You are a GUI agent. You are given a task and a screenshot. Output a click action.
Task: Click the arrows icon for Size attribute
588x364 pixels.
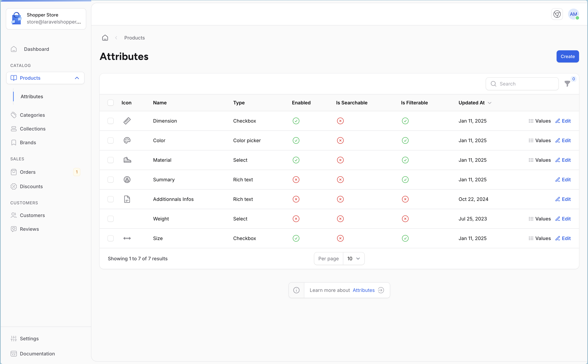(127, 238)
